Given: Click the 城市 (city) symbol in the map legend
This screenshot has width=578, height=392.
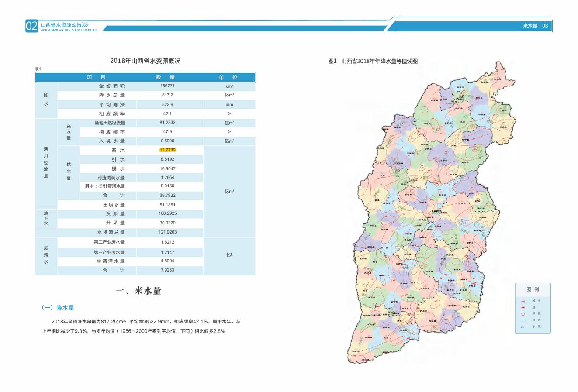Looking at the screenshot, I should 523,301.
